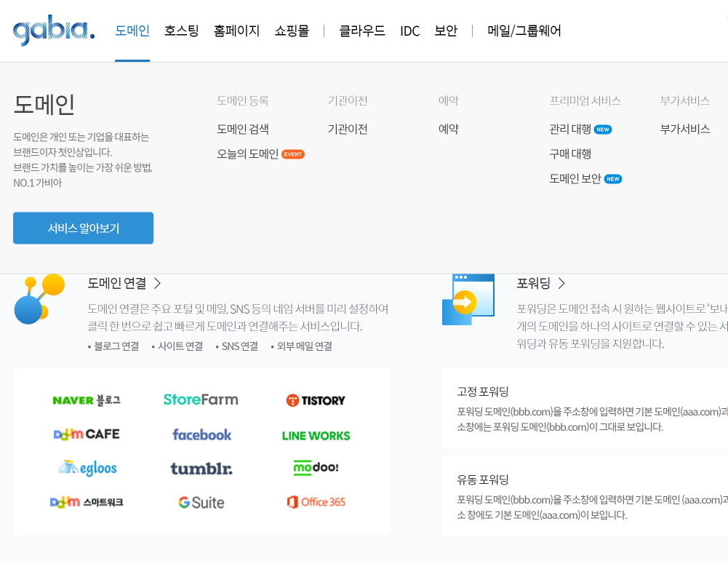The height and width of the screenshot is (561, 728).
Task: Click the 블로그 연결 bullet item
Action: (116, 346)
